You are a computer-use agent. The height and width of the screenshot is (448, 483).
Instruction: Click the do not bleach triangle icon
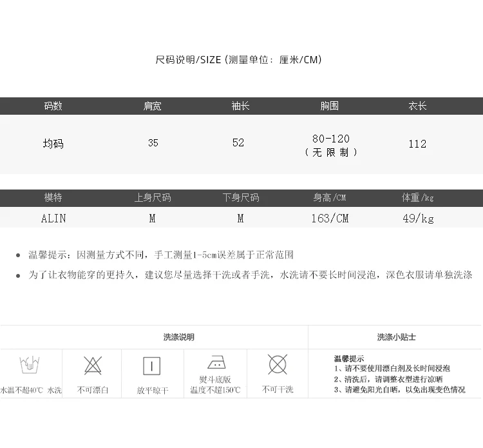pos(93,365)
